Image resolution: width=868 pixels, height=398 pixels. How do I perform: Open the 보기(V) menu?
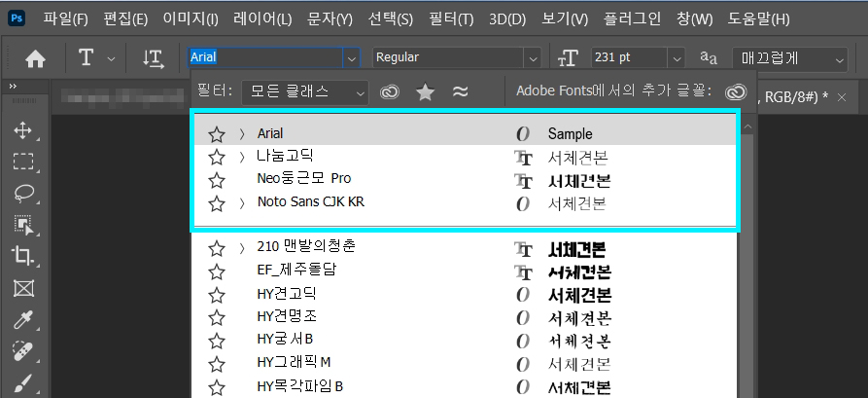tap(565, 19)
